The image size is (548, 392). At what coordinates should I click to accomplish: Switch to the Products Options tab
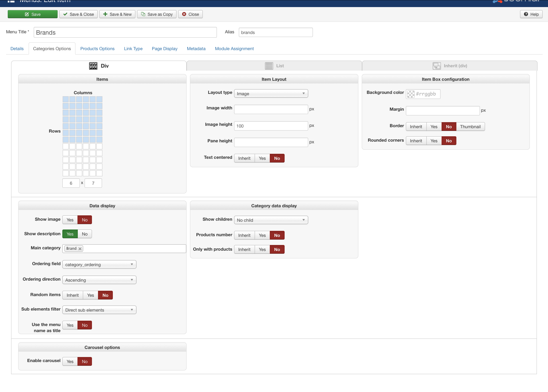tap(97, 48)
